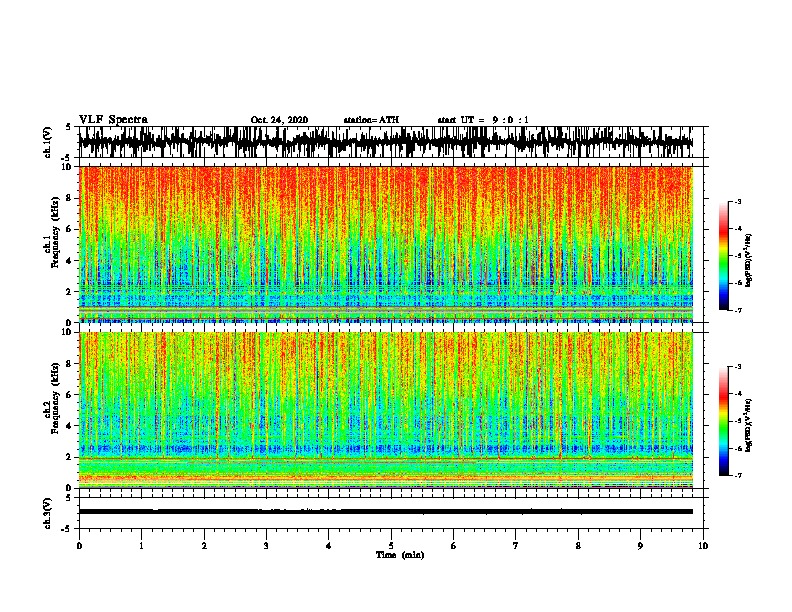Click the "-7" label on ch.1 colorbar
792x612 pixels.
click(738, 311)
